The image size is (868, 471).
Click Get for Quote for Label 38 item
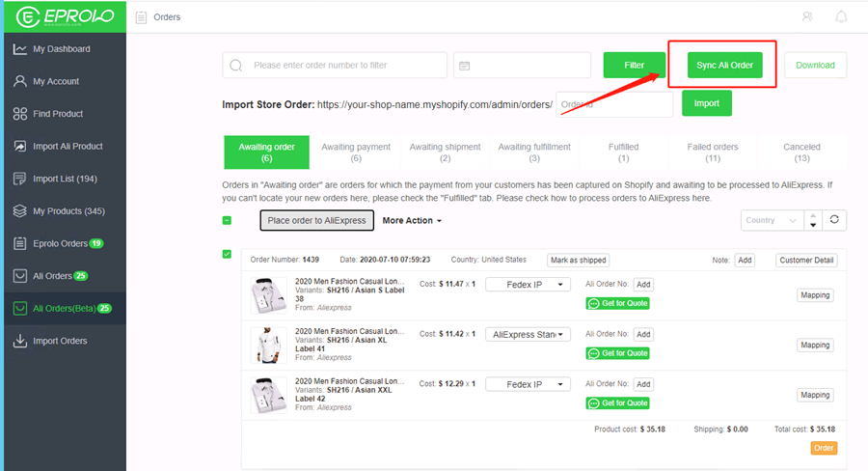(x=618, y=303)
